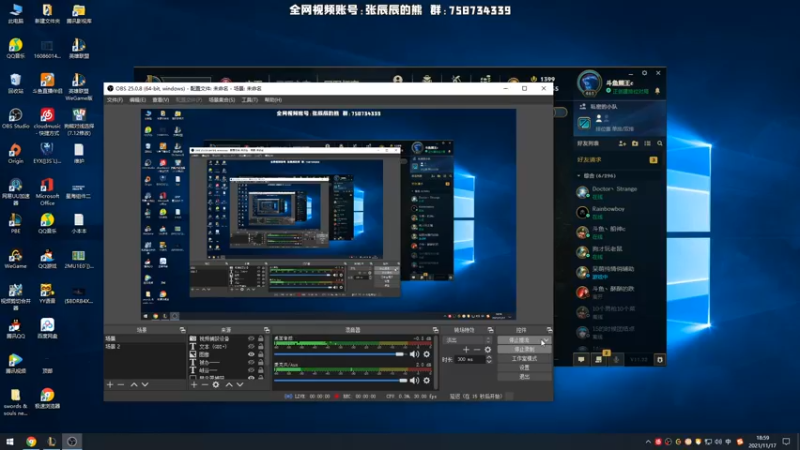Click add friend icon in League client
800x450 pixels.
622,143
